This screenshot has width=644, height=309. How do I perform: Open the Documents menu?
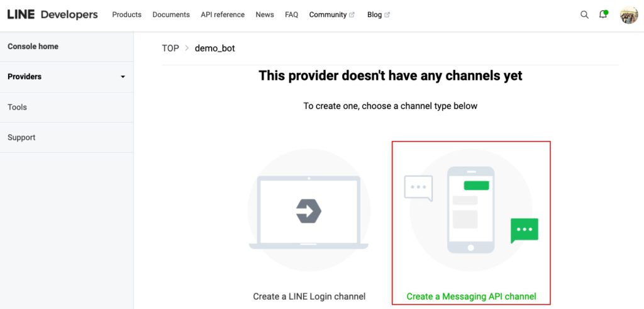(171, 15)
